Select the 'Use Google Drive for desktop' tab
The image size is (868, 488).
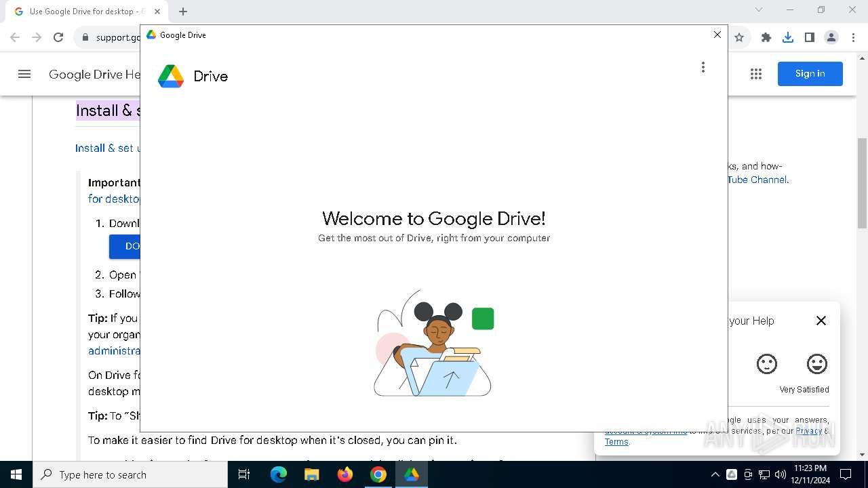click(x=86, y=12)
